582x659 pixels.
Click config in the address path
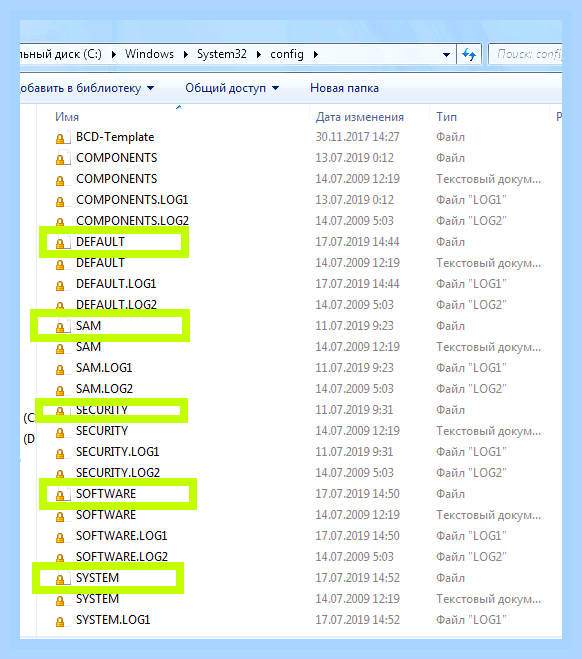(x=287, y=54)
